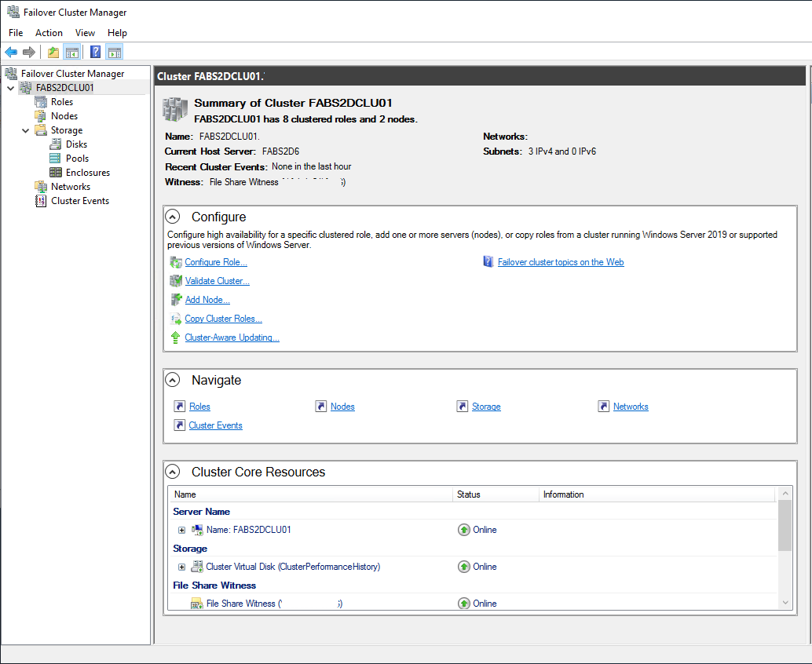812x664 pixels.
Task: Select Disks under Storage in the tree
Action: coord(76,144)
